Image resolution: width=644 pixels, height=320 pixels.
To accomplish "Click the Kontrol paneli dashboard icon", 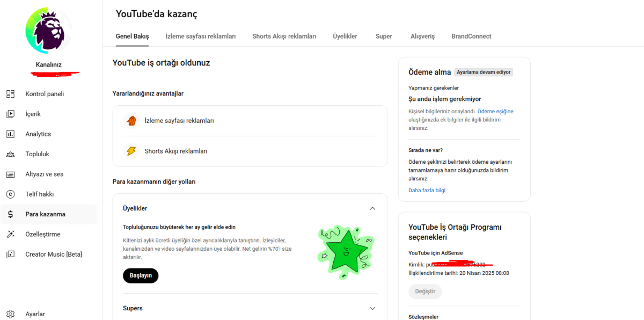I will coord(10,94).
